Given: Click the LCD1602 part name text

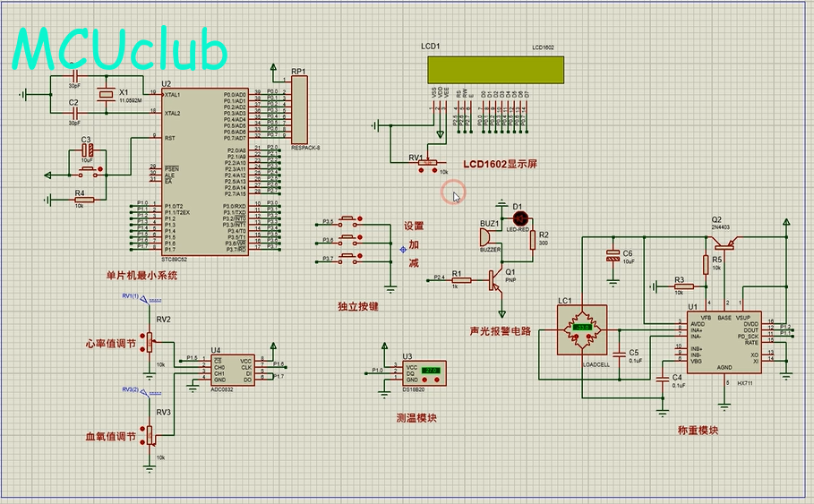Looking at the screenshot, I should 543,47.
